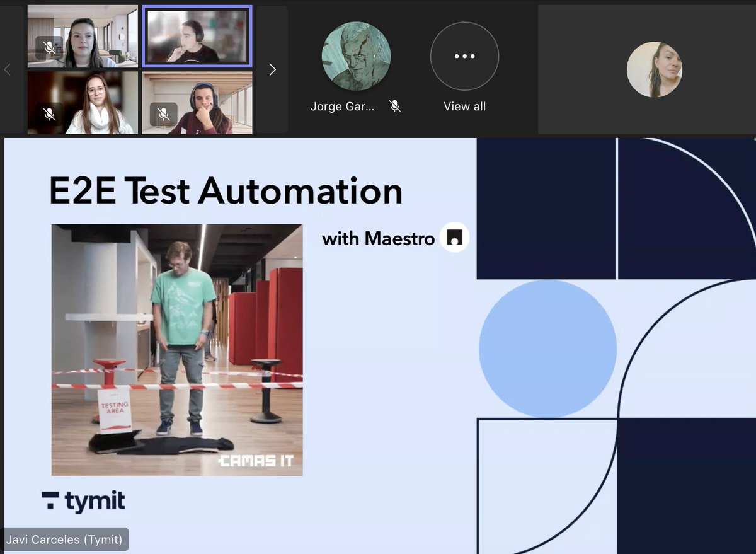Show next participants with right chevron
The height and width of the screenshot is (554, 756).
coord(272,69)
